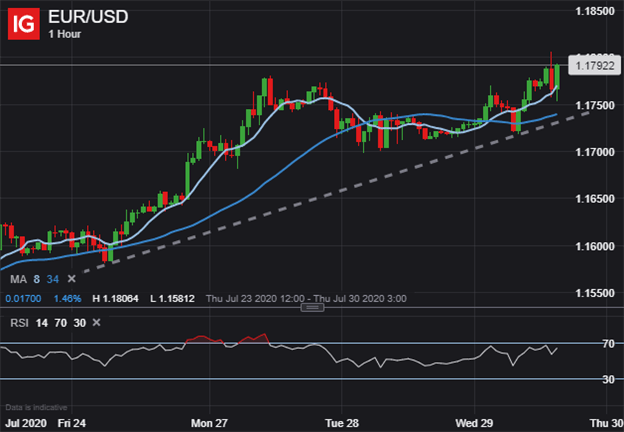
Task: Click the Fri 24 date axis label
Action: point(72,423)
